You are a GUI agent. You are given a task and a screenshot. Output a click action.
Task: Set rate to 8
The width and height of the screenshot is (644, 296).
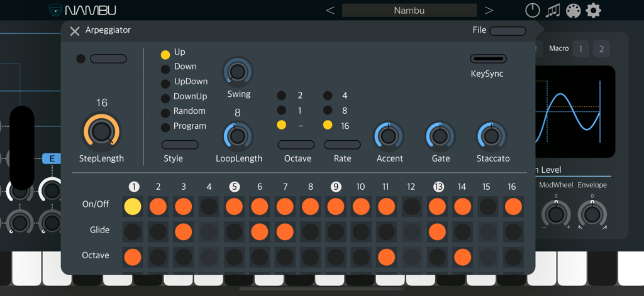327,110
